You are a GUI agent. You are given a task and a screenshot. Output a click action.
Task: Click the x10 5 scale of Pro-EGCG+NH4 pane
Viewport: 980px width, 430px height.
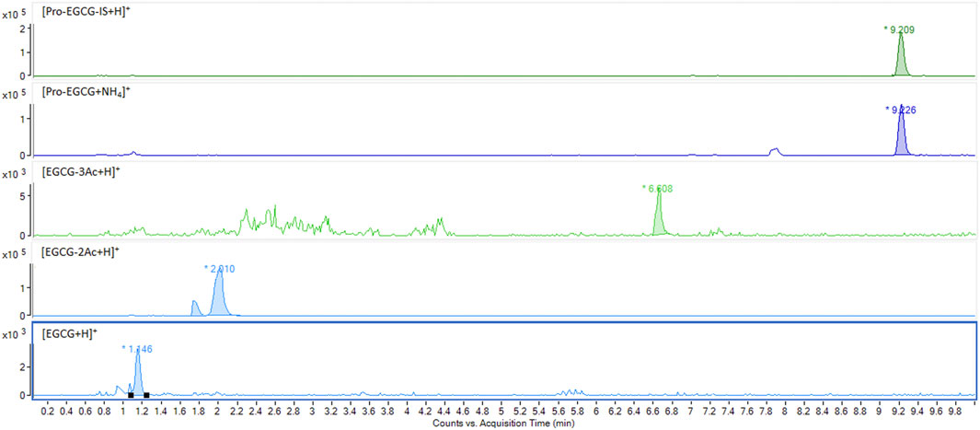click(x=16, y=93)
